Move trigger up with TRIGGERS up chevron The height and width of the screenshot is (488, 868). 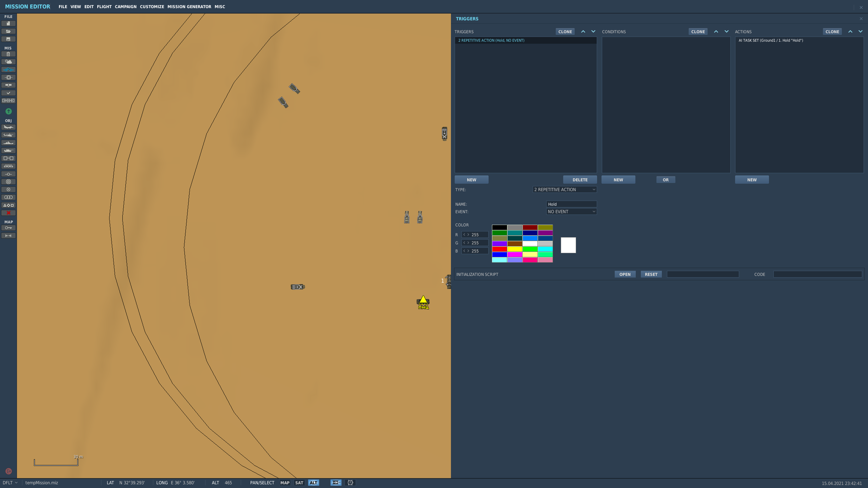click(583, 32)
